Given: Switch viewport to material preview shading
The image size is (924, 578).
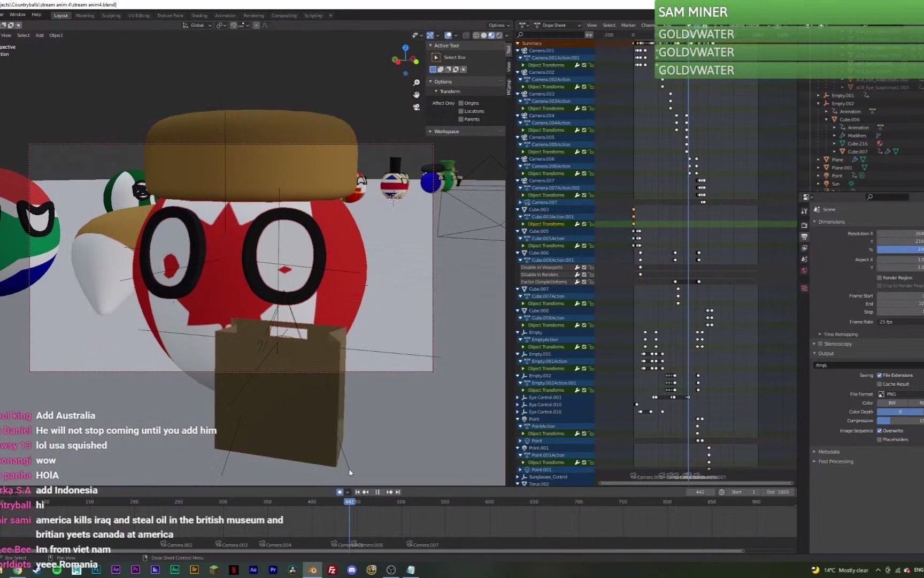Looking at the screenshot, I should pyautogui.click(x=491, y=35).
